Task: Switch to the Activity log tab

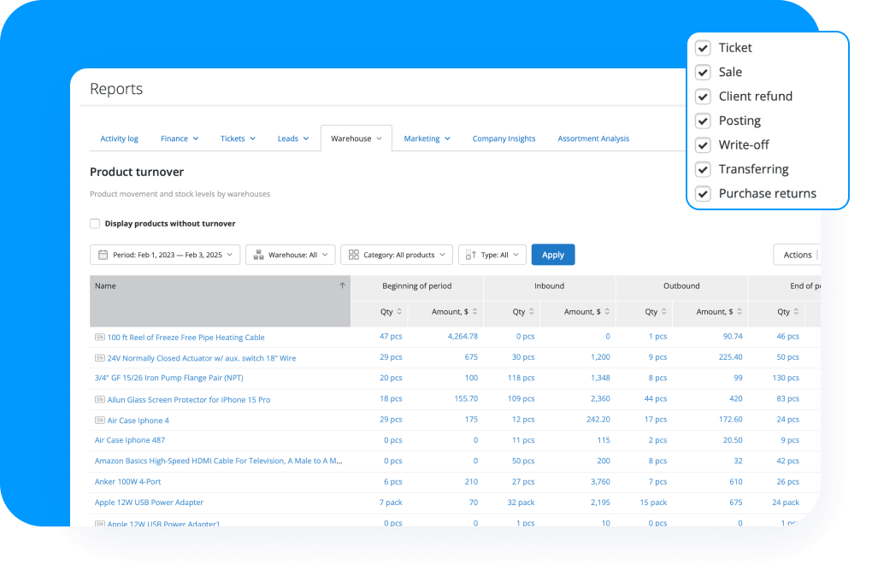Action: pos(119,138)
